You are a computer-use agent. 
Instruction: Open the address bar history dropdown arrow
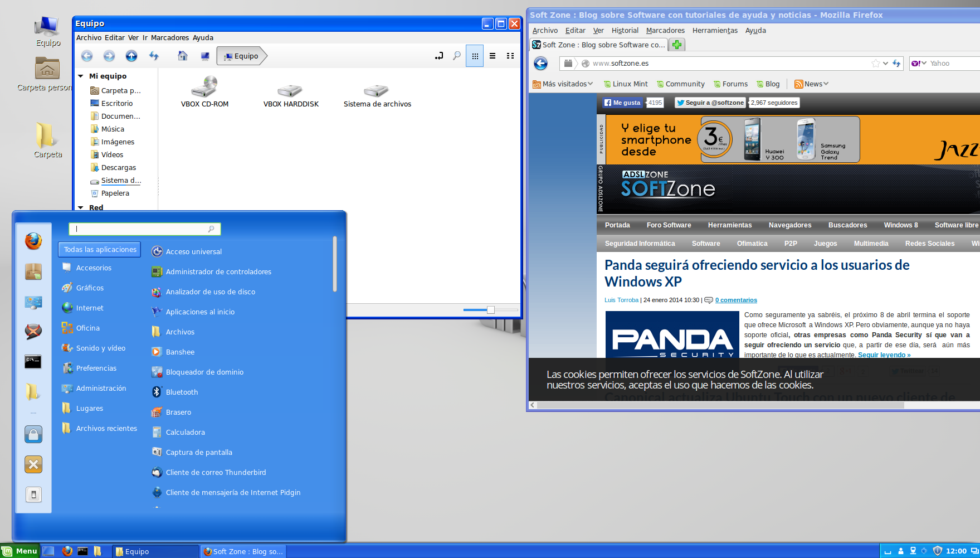885,64
